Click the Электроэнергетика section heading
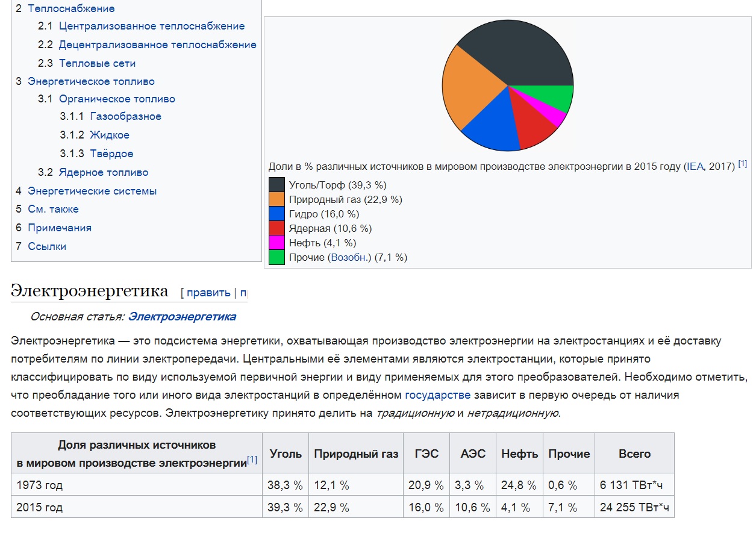756x533 pixels. click(89, 291)
